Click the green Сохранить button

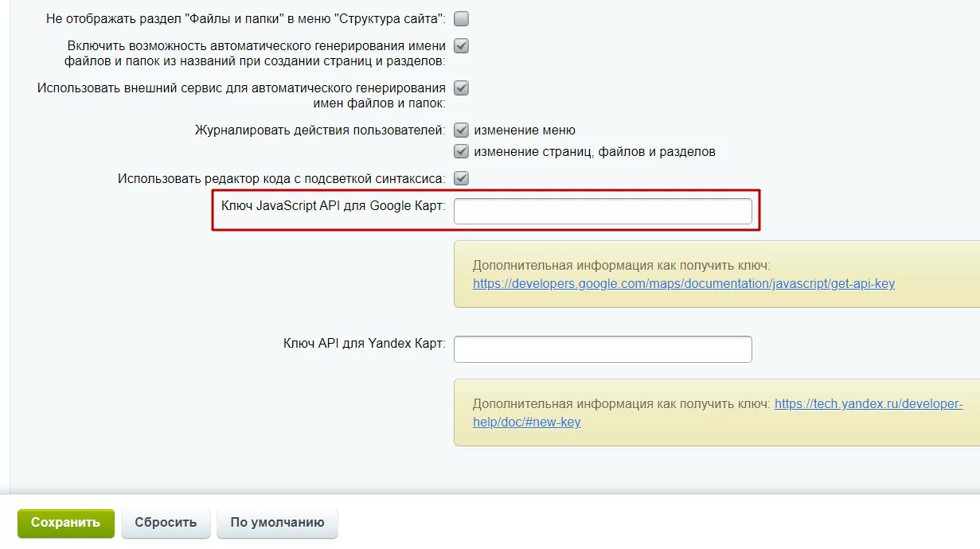point(66,523)
